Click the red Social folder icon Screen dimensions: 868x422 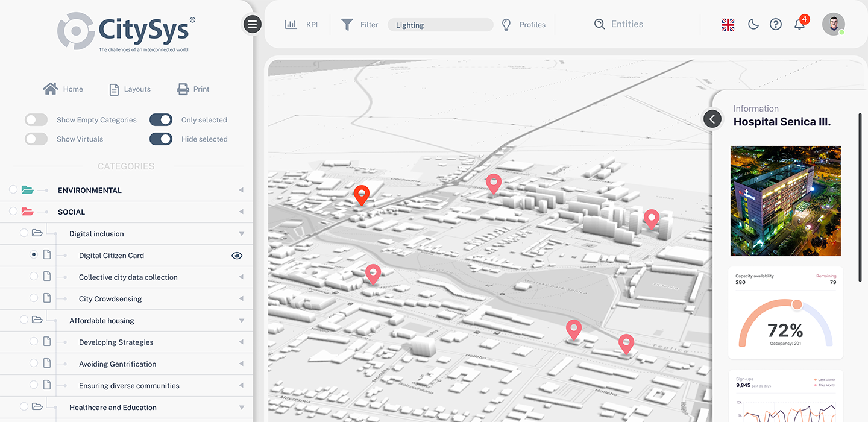[28, 212]
